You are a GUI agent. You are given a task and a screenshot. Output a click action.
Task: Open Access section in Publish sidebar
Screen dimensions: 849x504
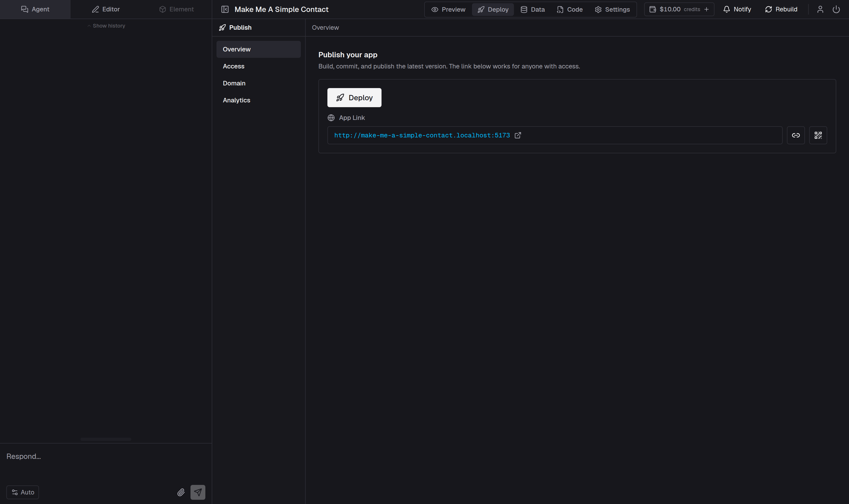coord(258,66)
